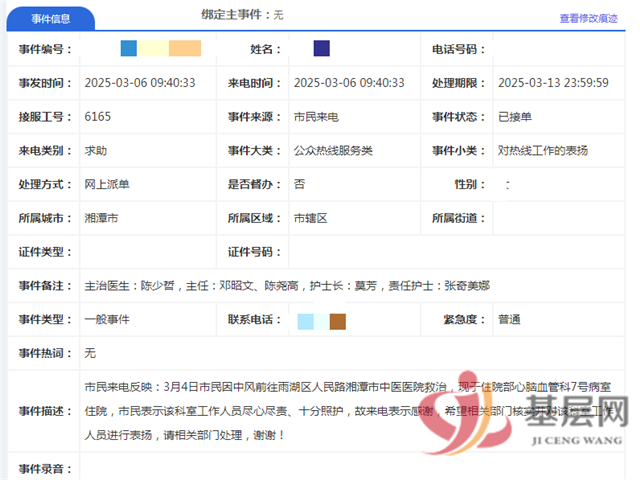Select the 绑定主事件:无 text

click(x=242, y=15)
